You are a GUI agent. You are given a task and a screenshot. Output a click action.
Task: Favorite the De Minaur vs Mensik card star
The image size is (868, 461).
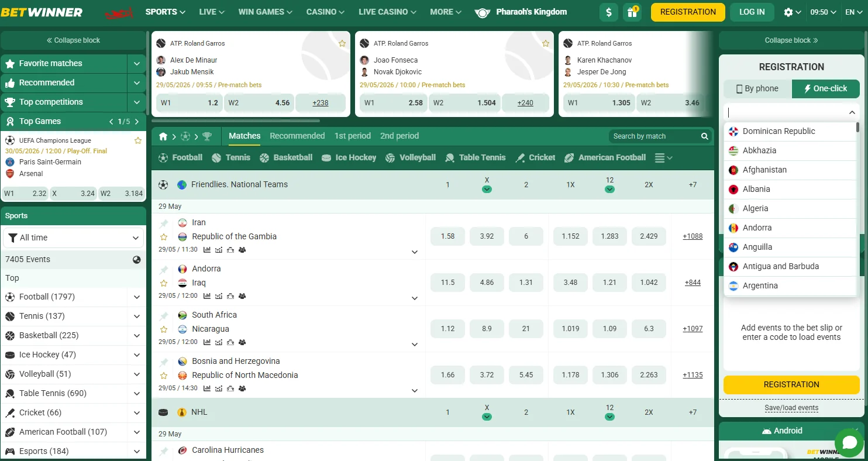click(342, 43)
